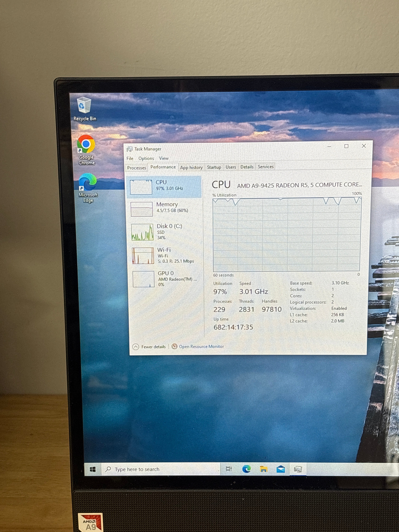Open Microsoft Edge desktop shortcut
Image resolution: width=399 pixels, height=532 pixels.
(88, 188)
